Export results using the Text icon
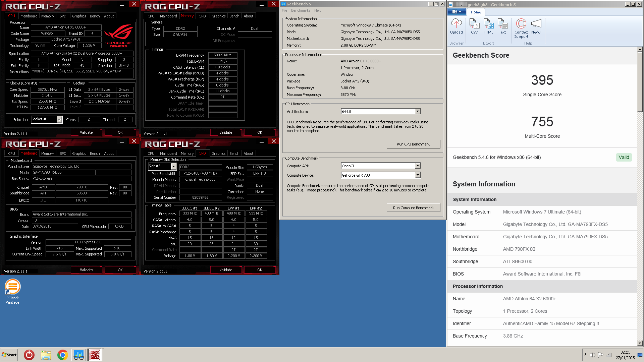The height and width of the screenshot is (362, 644). point(502,26)
